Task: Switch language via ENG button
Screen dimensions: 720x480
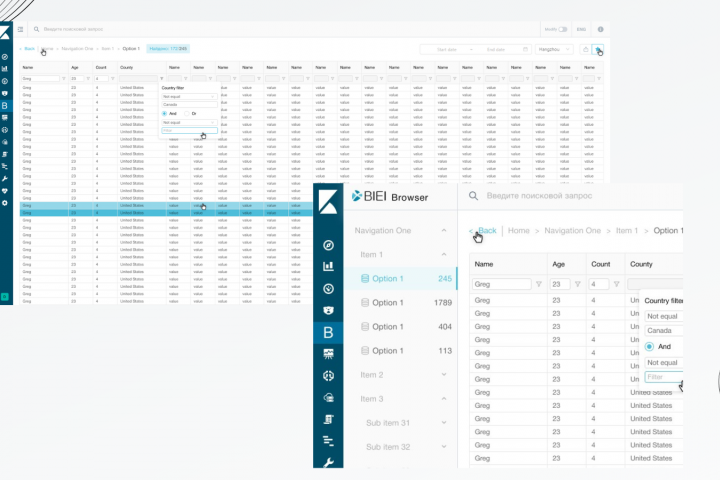Action: (581, 29)
